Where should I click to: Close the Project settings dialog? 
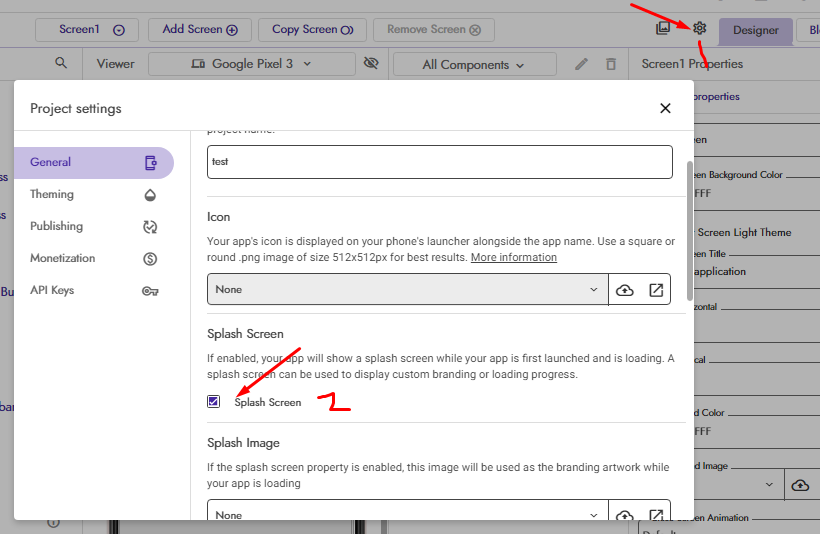pyautogui.click(x=665, y=108)
